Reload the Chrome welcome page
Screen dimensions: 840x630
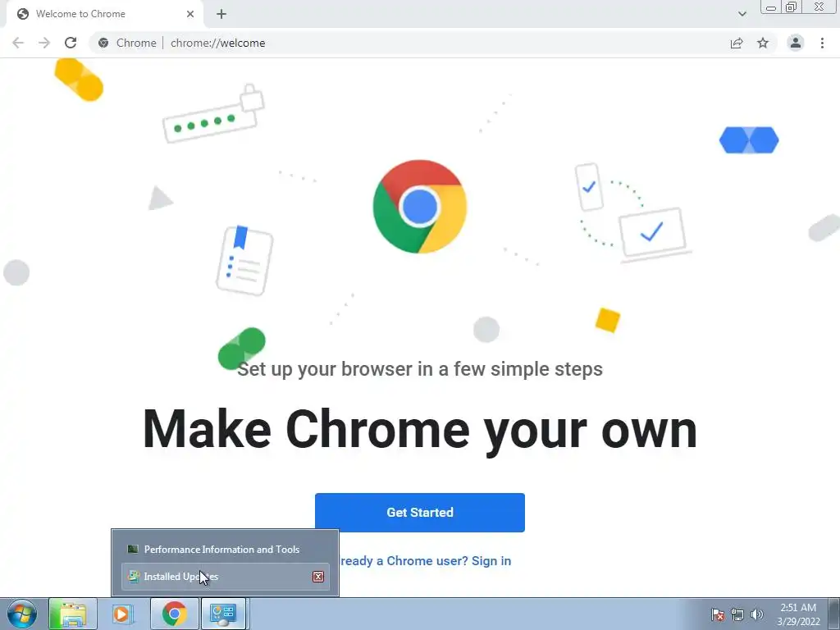(x=71, y=43)
